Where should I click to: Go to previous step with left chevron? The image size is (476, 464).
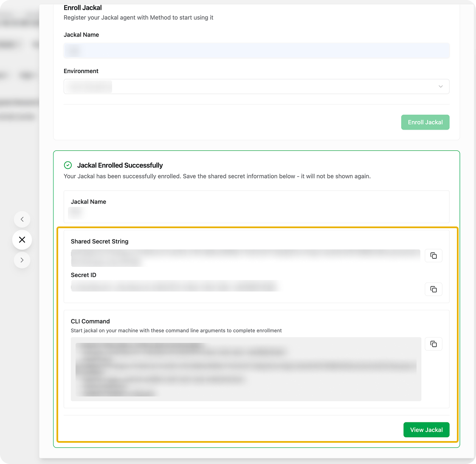(22, 220)
